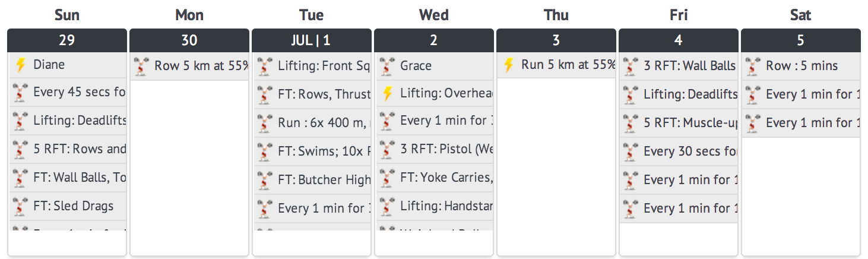868x259 pixels.
Task: Click the Saturday 5 date header
Action: (x=800, y=40)
